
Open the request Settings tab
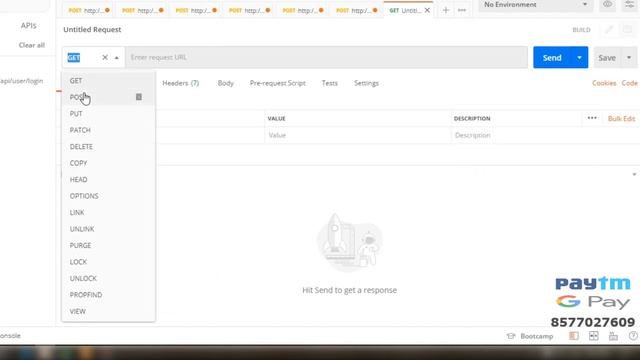[367, 83]
